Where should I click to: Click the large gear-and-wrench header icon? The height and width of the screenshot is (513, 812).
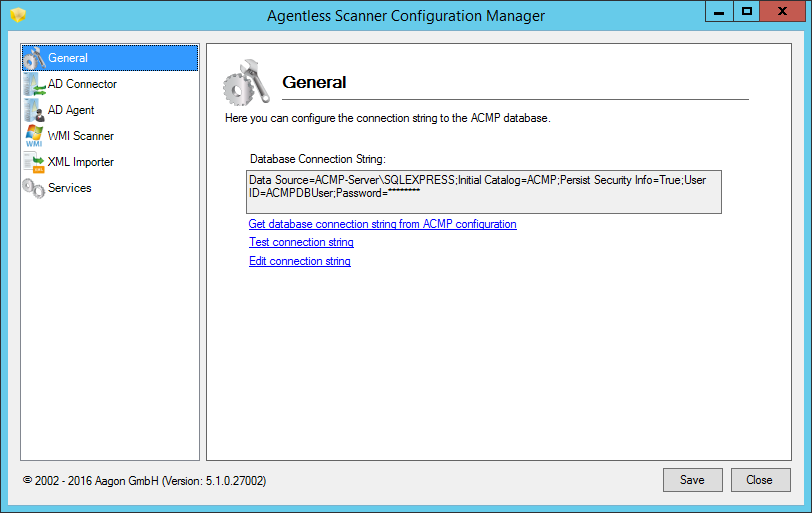click(246, 83)
